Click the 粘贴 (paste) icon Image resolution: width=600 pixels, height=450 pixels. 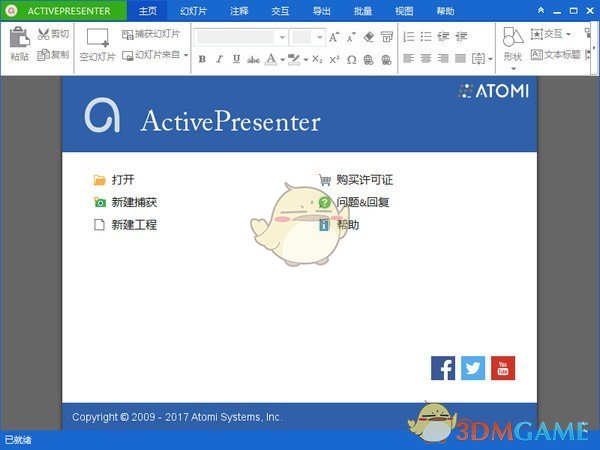pyautogui.click(x=20, y=38)
